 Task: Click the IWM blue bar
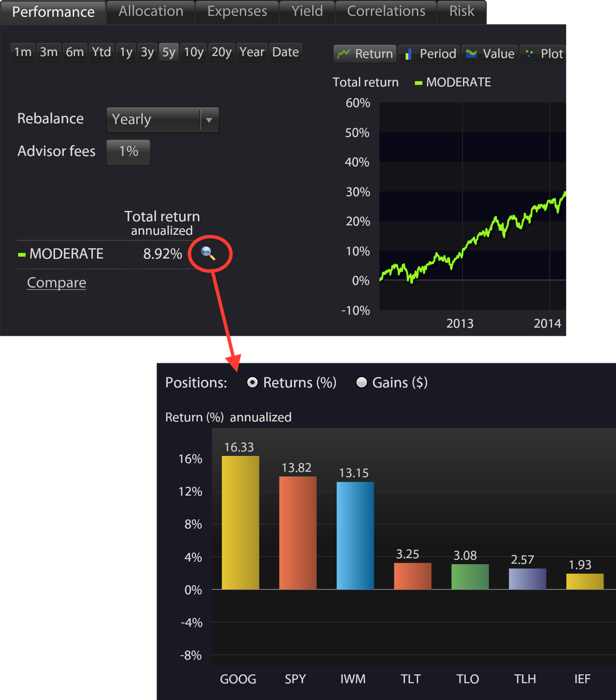coord(355,535)
